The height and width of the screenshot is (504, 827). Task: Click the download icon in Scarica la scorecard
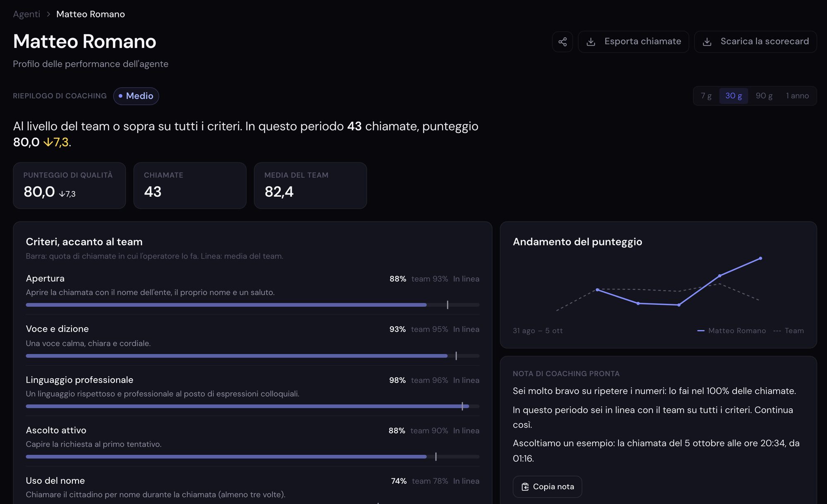point(707,42)
